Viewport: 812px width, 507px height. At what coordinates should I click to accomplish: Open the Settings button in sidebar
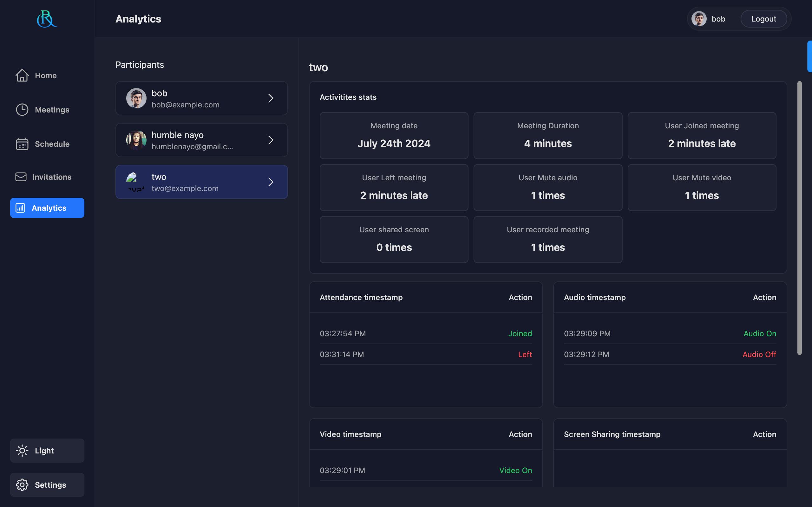click(47, 485)
